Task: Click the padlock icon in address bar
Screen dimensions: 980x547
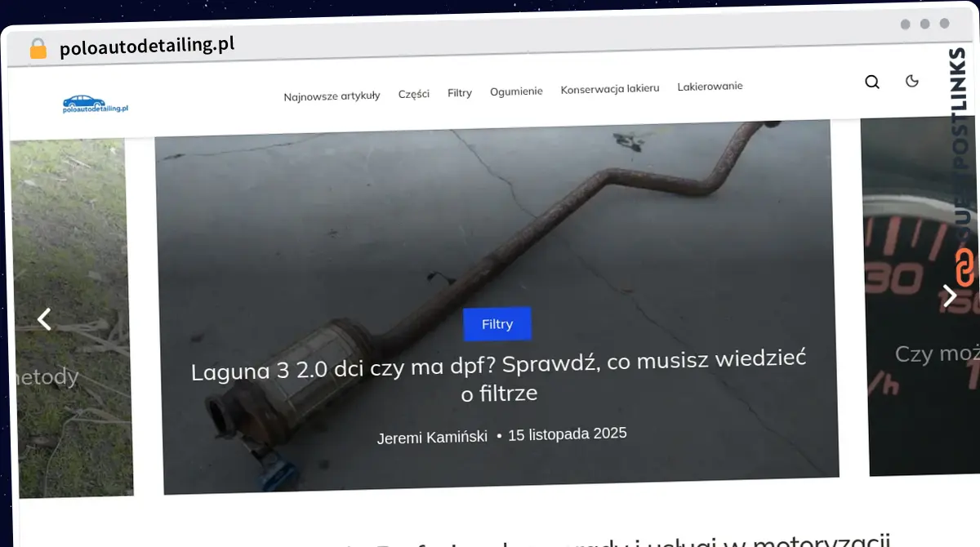Action: [x=38, y=49]
